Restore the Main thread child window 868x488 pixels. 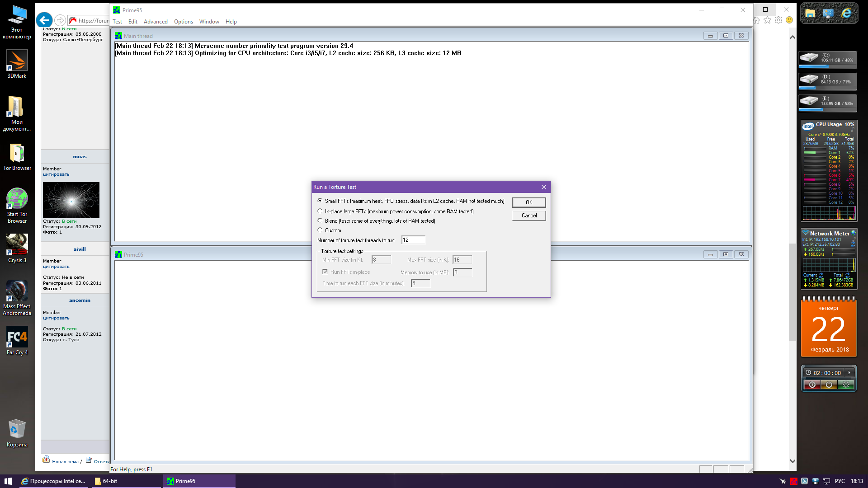726,36
